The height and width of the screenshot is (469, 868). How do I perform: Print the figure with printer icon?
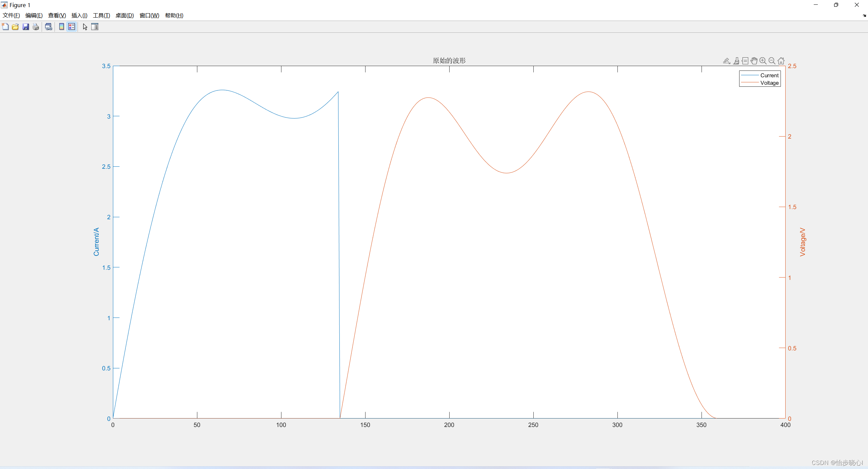[x=36, y=27]
